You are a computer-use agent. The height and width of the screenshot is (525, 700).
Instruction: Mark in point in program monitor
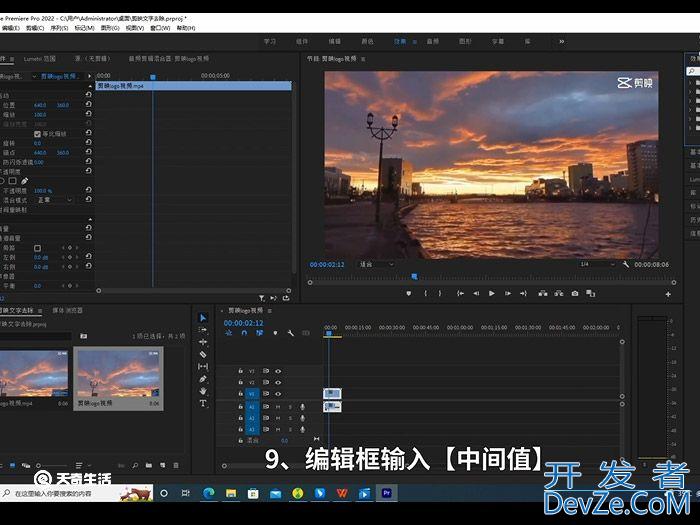point(425,293)
